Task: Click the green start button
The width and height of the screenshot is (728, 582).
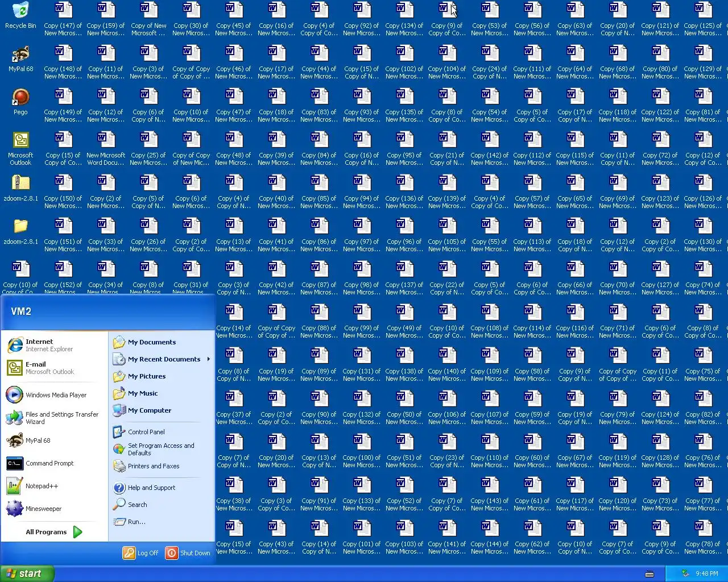Action: [x=27, y=573]
